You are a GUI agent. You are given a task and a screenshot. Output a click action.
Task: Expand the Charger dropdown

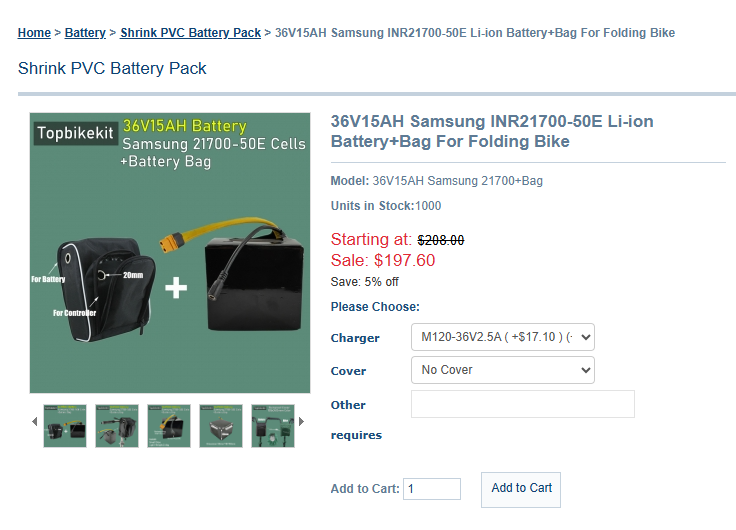coord(502,337)
